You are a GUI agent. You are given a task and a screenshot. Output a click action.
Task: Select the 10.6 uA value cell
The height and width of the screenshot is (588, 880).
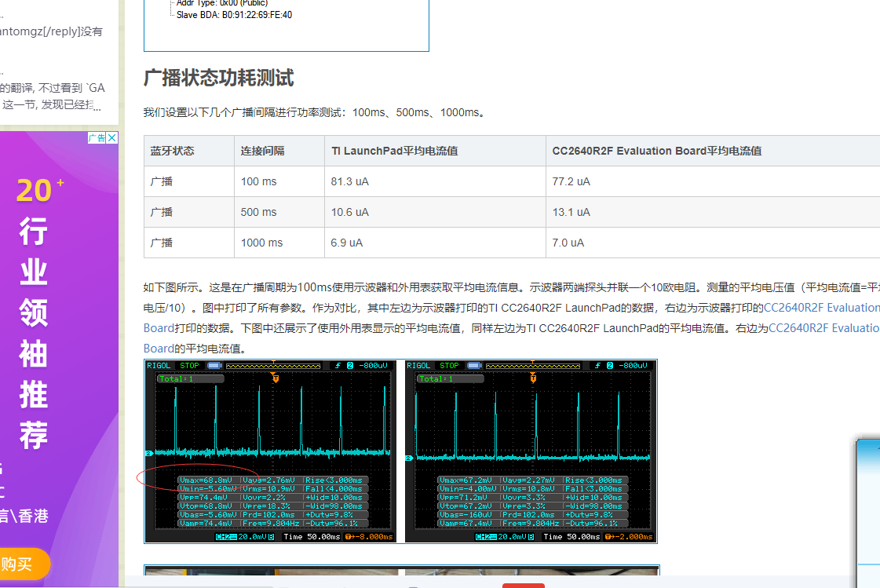[435, 212]
